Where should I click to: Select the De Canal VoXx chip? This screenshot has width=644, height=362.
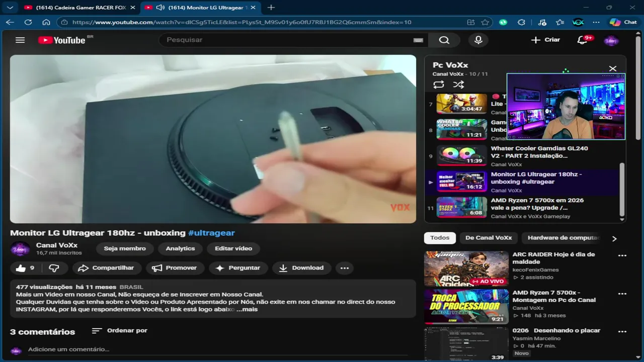pyautogui.click(x=489, y=238)
